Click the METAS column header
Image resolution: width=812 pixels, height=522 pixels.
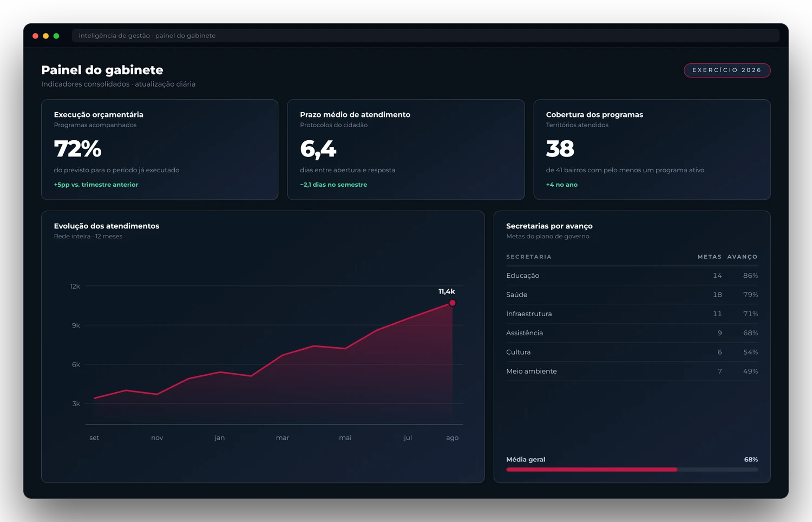709,257
